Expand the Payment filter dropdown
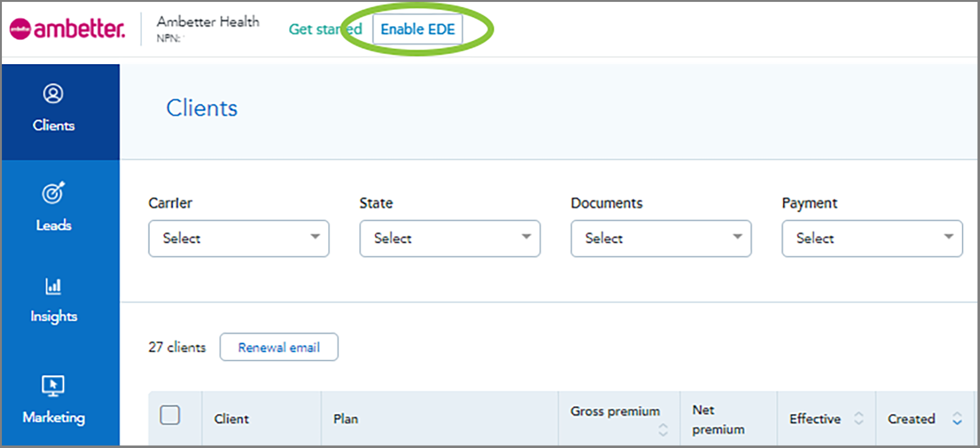Image resolution: width=980 pixels, height=448 pixels. (872, 238)
